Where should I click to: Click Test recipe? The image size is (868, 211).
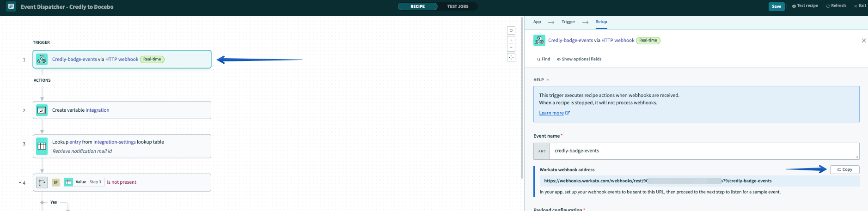pos(805,6)
